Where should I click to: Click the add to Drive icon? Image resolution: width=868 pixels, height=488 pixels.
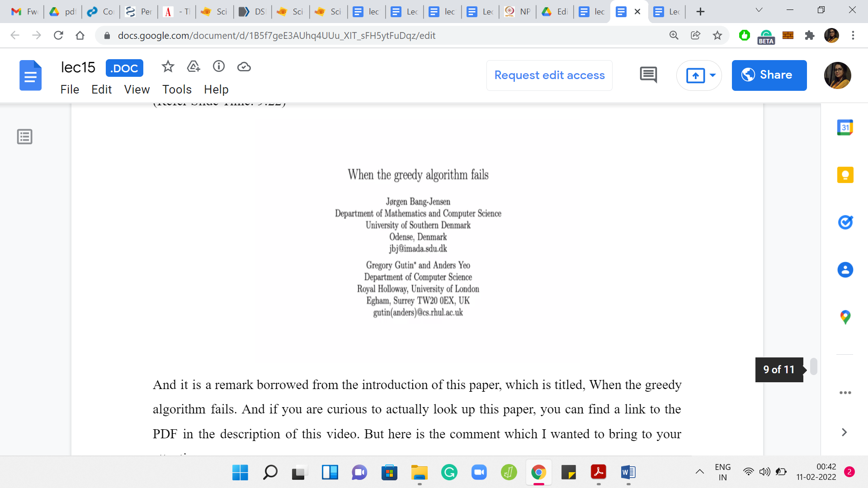click(193, 67)
